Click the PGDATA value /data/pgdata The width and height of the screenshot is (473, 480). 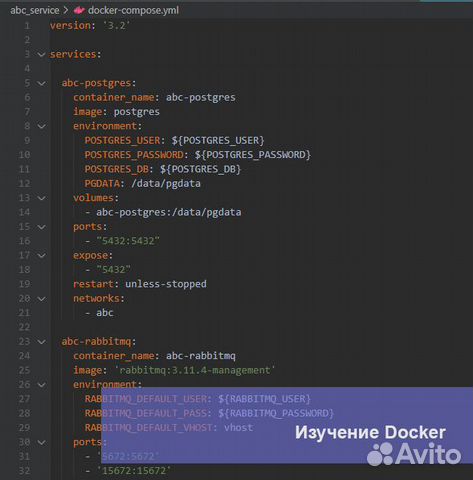166,184
